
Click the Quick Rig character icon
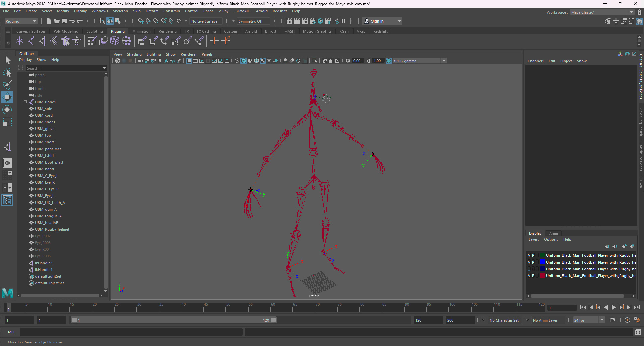(x=66, y=41)
